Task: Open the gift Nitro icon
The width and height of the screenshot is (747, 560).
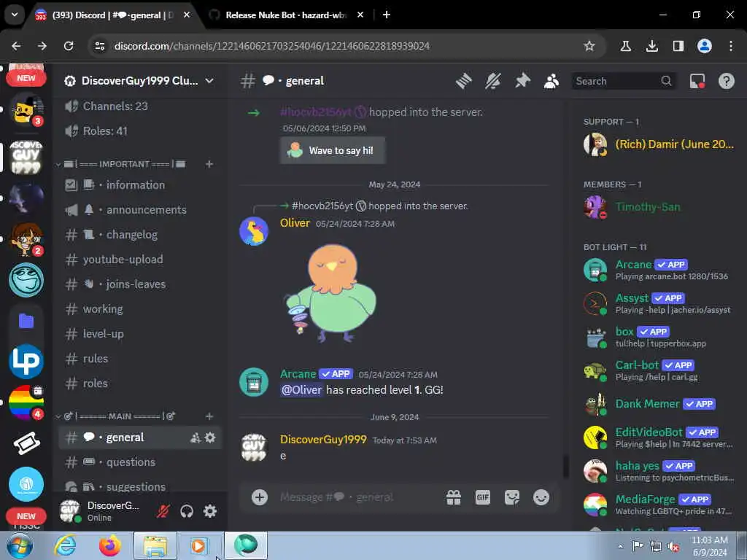Action: pos(454,497)
